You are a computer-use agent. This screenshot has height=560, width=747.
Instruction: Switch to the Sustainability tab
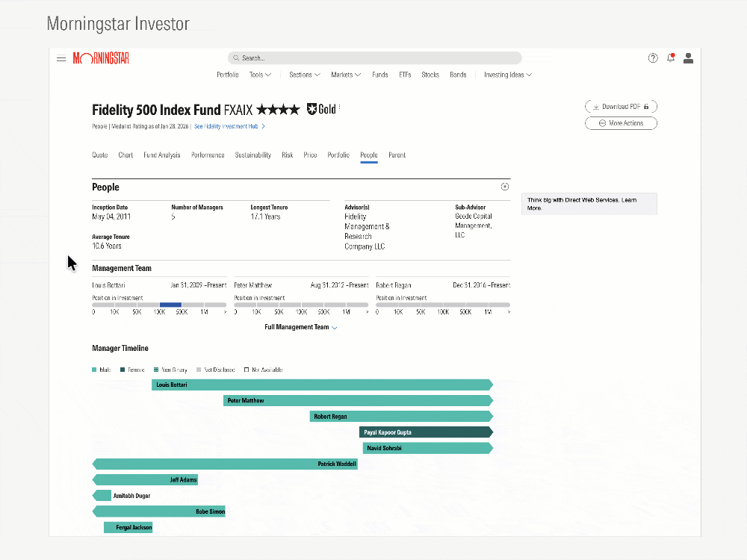coord(253,155)
